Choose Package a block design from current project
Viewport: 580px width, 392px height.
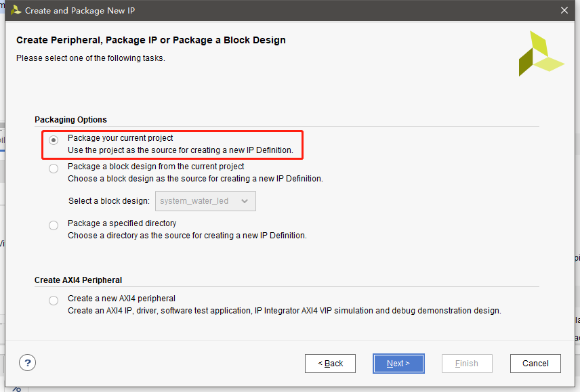pos(54,168)
